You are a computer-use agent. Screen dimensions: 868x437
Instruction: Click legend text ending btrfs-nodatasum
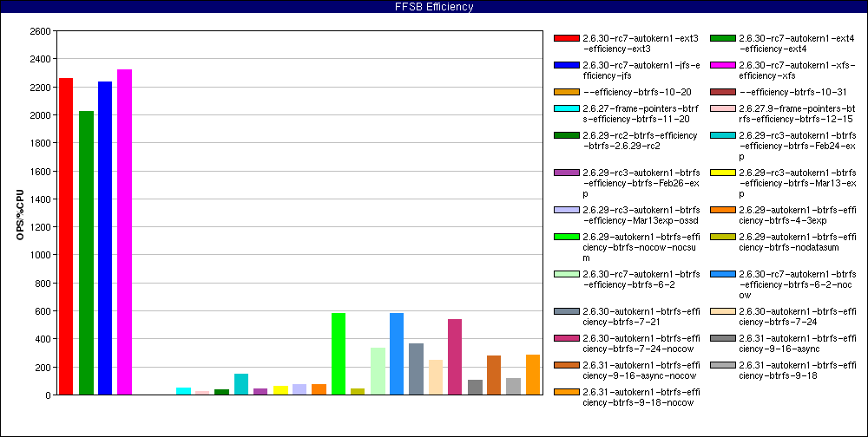tap(798, 242)
